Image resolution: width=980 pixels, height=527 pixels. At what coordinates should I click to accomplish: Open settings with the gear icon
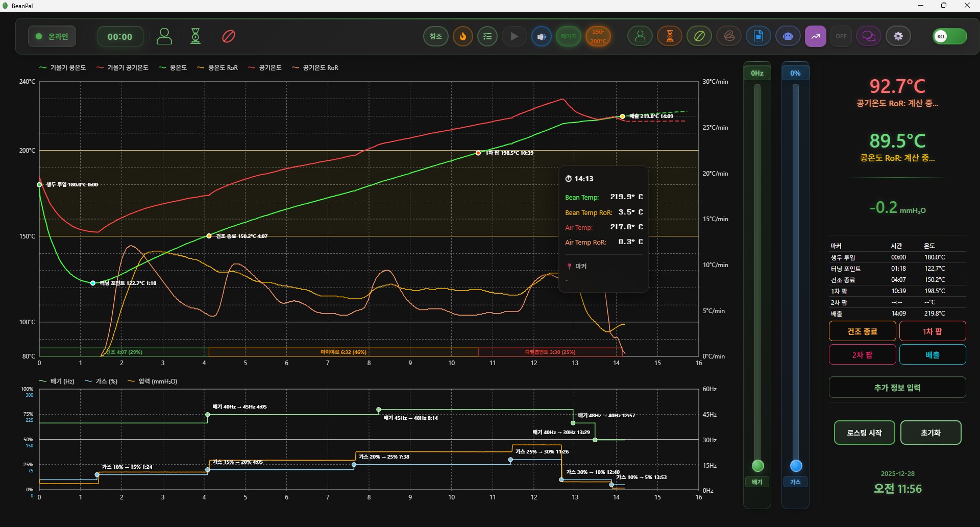click(898, 36)
